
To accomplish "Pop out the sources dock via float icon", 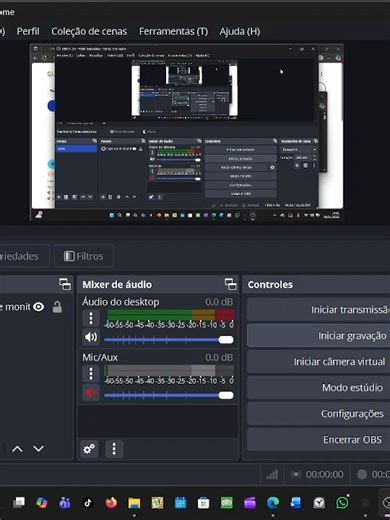I will 65,284.
